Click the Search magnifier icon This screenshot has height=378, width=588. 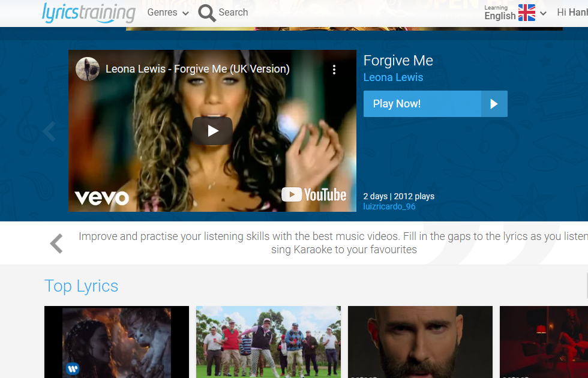tap(206, 12)
